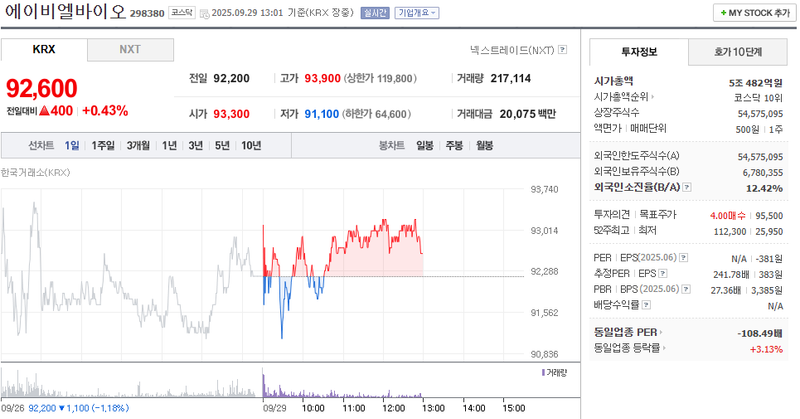Click the 투자의견 value 4.00매수
This screenshot has width=800, height=419.
click(x=728, y=216)
